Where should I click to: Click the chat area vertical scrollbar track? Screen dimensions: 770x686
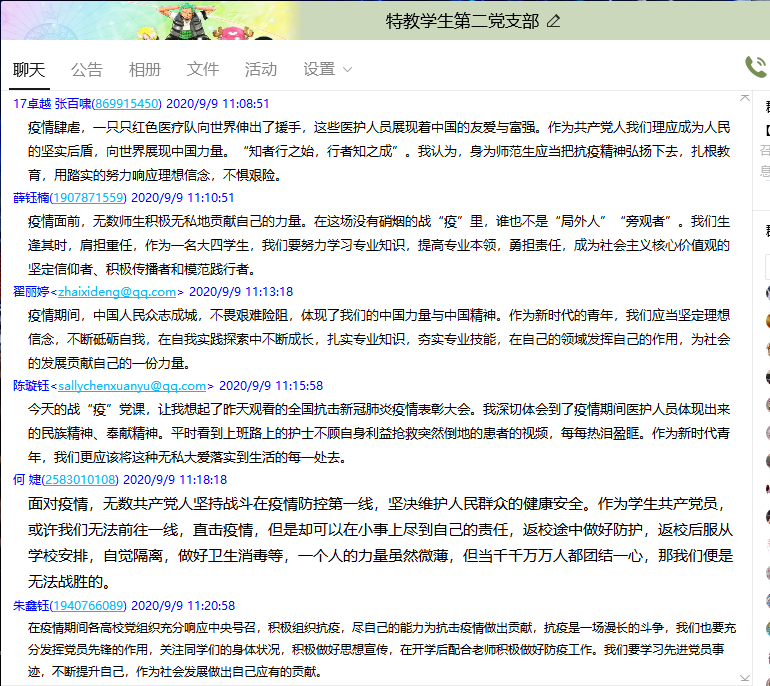click(743, 400)
